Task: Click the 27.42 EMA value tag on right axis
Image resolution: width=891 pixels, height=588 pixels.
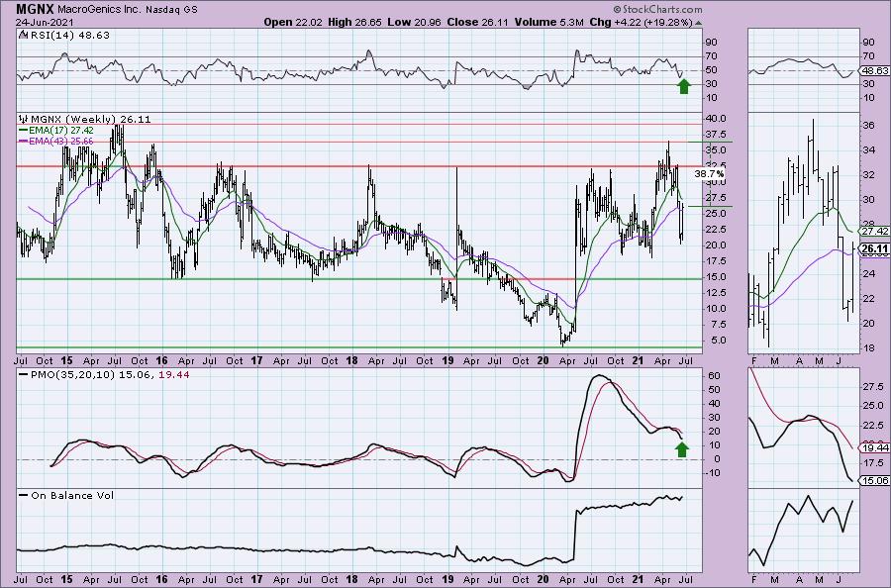Action: (x=875, y=231)
